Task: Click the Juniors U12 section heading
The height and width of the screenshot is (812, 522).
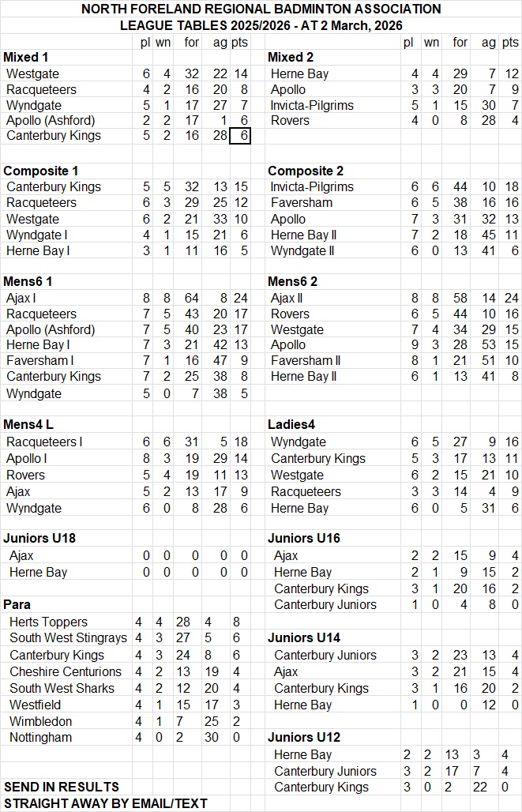Action: point(304,737)
